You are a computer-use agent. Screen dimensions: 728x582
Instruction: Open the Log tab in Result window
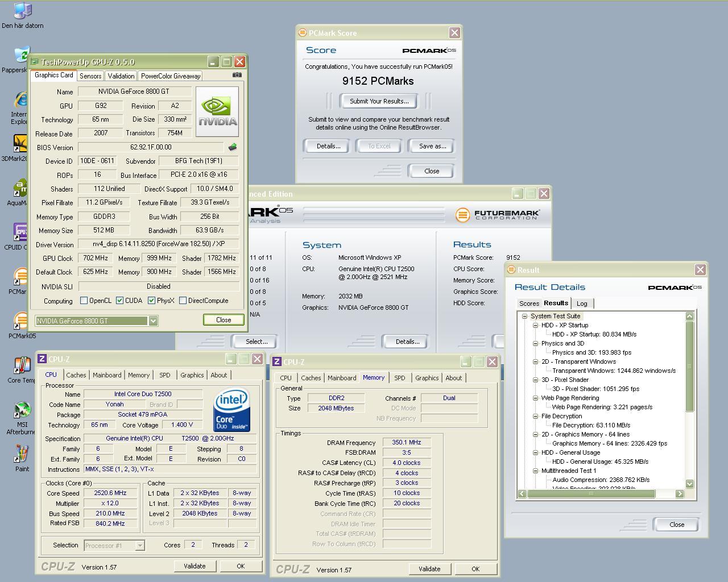click(x=582, y=304)
